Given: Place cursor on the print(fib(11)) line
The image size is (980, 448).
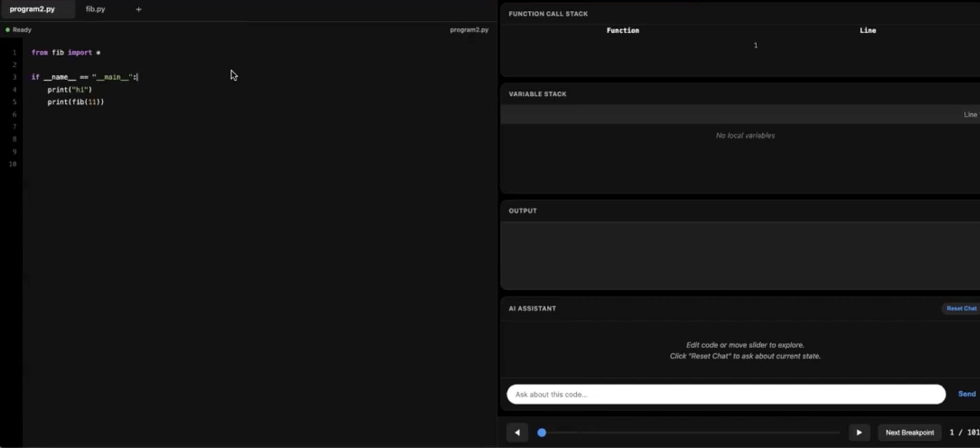Looking at the screenshot, I should [x=76, y=101].
